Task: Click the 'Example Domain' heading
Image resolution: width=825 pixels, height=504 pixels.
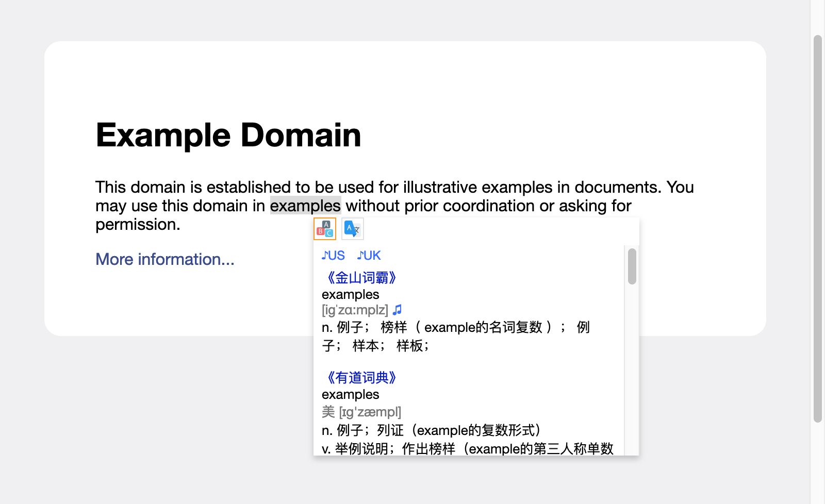Action: (x=228, y=135)
